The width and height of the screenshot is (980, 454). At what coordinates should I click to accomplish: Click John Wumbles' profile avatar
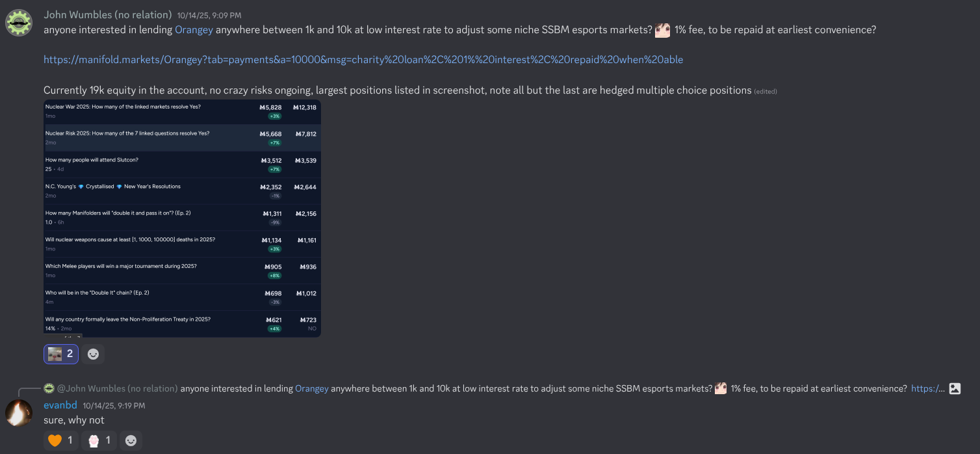19,23
